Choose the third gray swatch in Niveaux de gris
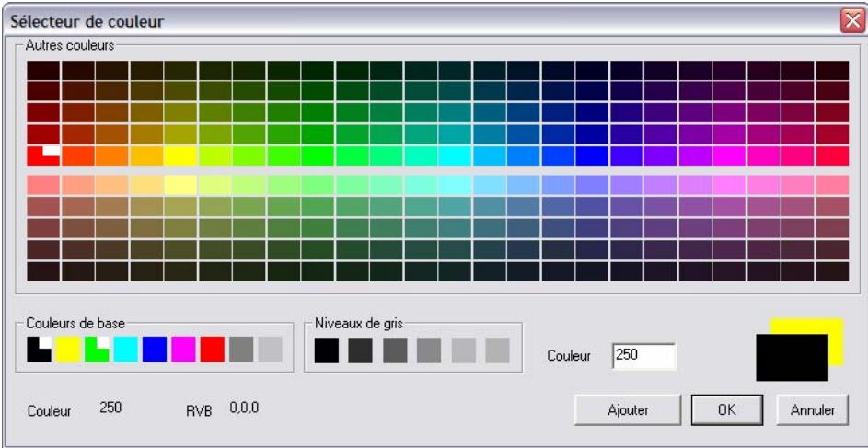Screen dimensions: 868x448 pos(395,350)
